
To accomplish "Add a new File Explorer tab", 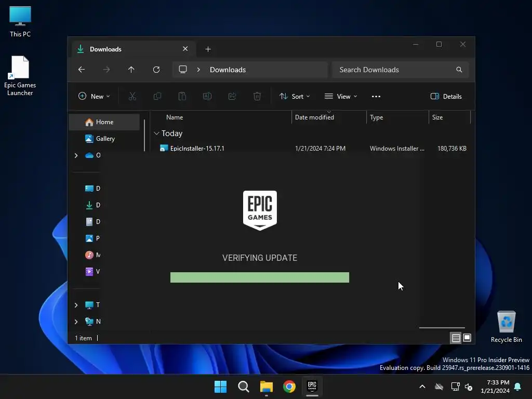I will tap(208, 49).
